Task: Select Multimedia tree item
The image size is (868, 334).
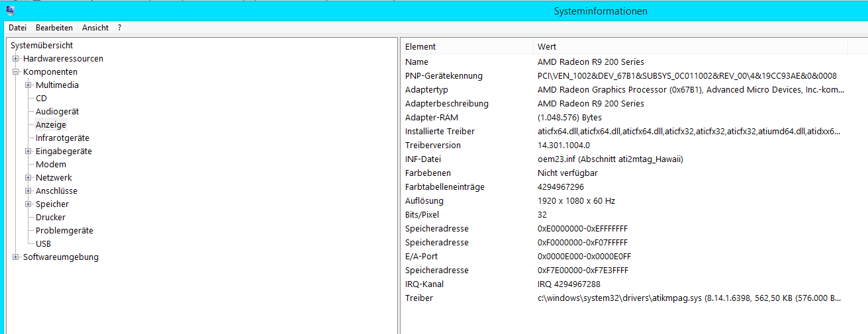Action: (x=57, y=85)
